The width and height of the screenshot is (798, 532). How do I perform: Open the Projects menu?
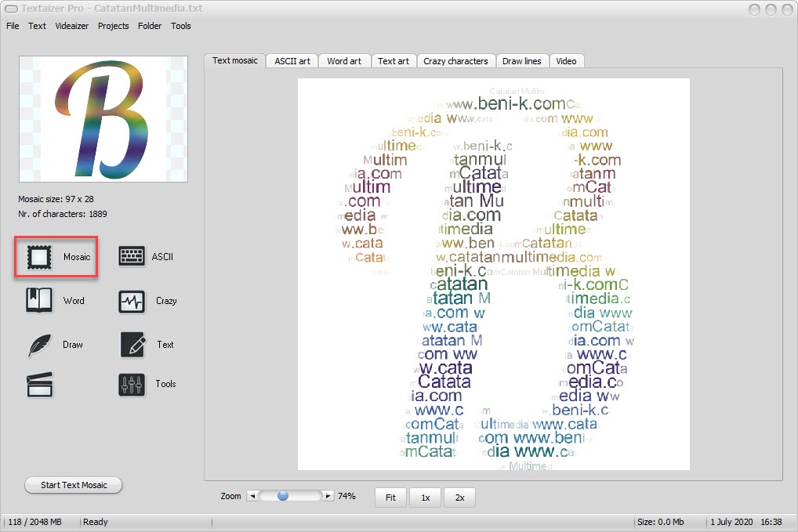click(x=114, y=26)
